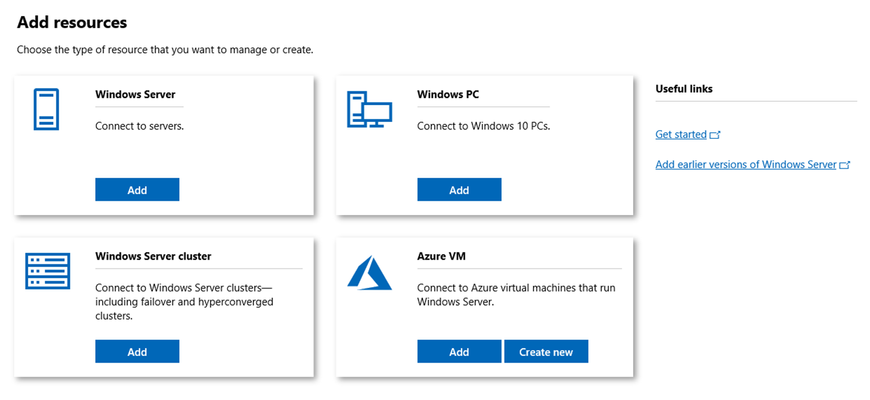
Task: Add a Windows Server connection
Action: (137, 190)
